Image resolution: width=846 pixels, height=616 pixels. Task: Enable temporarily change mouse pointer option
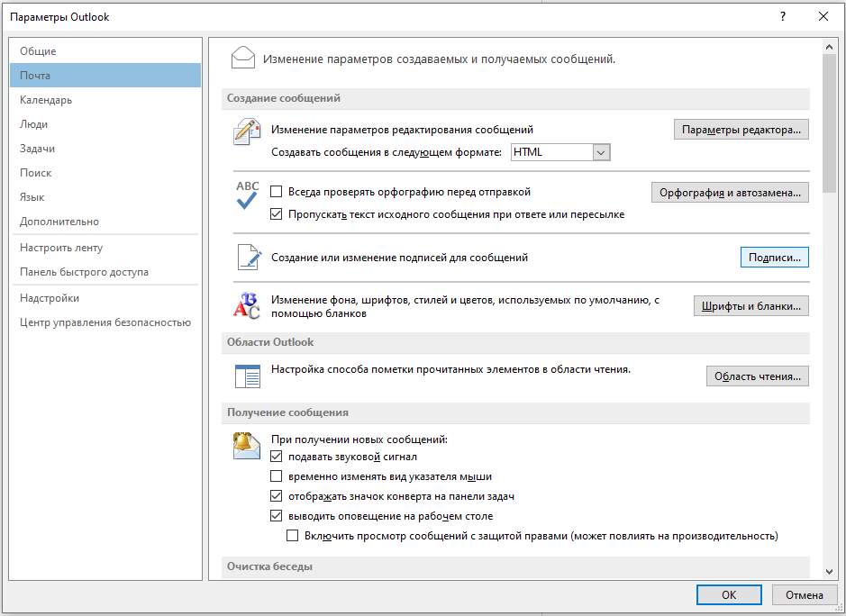277,476
